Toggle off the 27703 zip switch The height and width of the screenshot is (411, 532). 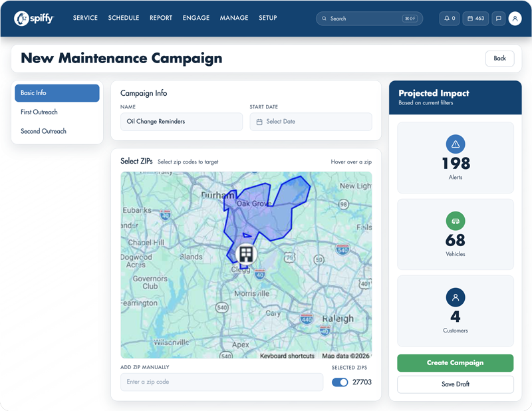coord(340,382)
